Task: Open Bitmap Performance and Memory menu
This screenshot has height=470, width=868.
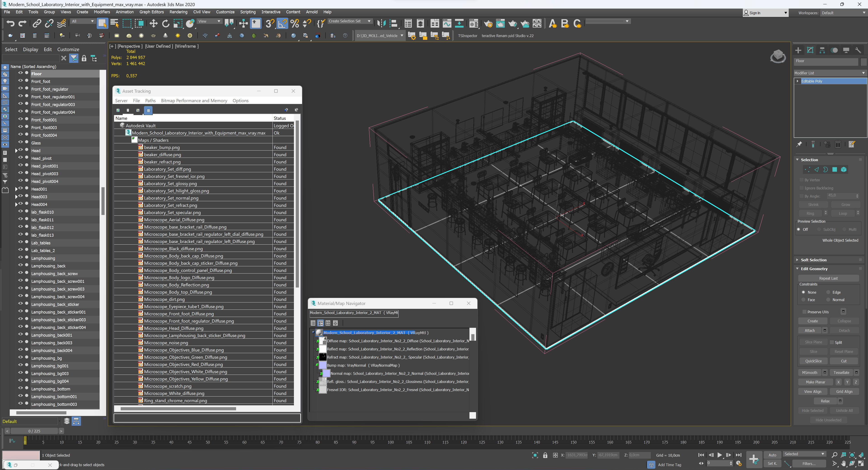Action: point(194,100)
